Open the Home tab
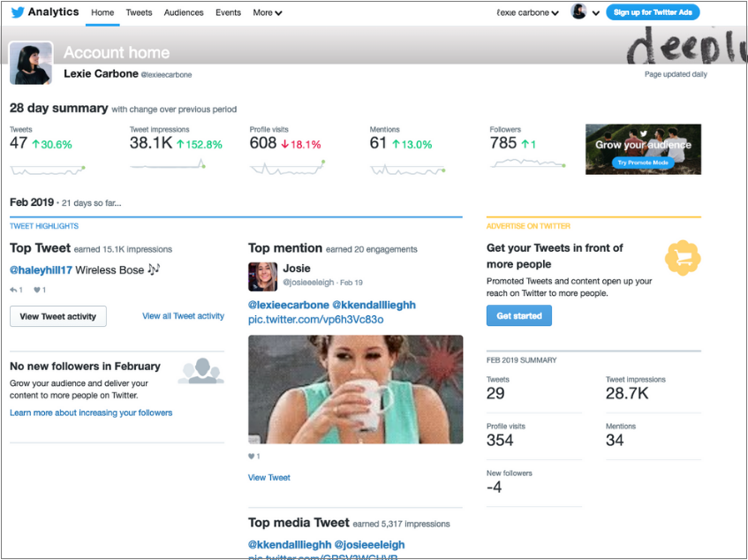The height and width of the screenshot is (560, 748). [x=102, y=12]
